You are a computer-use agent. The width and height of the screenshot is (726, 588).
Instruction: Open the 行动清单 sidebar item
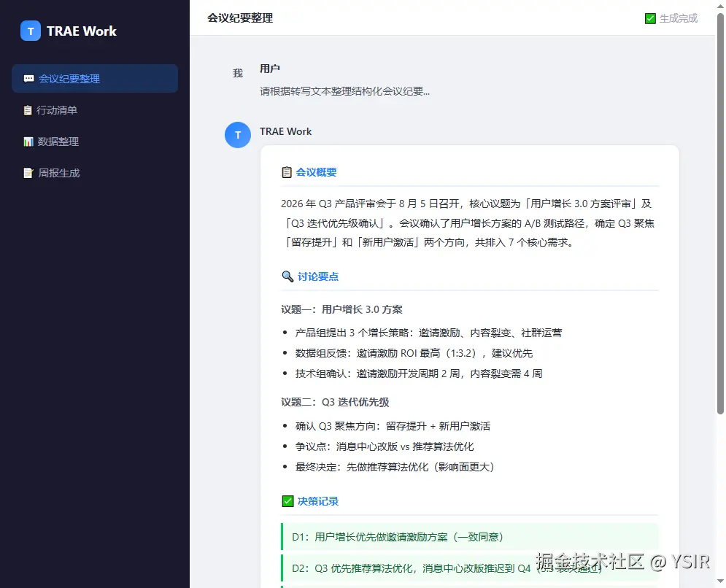pyautogui.click(x=95, y=110)
